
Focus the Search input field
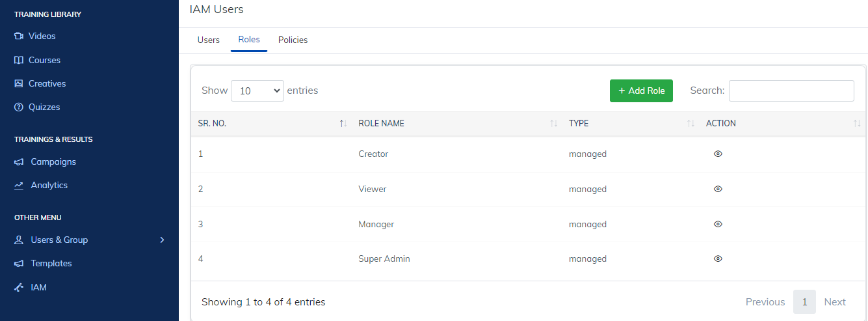pos(791,91)
